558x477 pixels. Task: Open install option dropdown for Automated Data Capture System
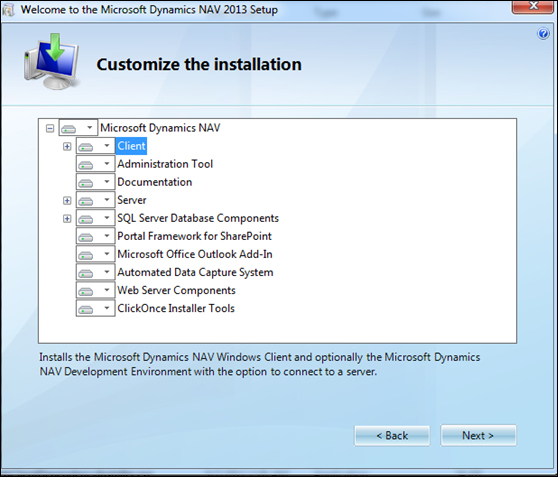coord(95,272)
